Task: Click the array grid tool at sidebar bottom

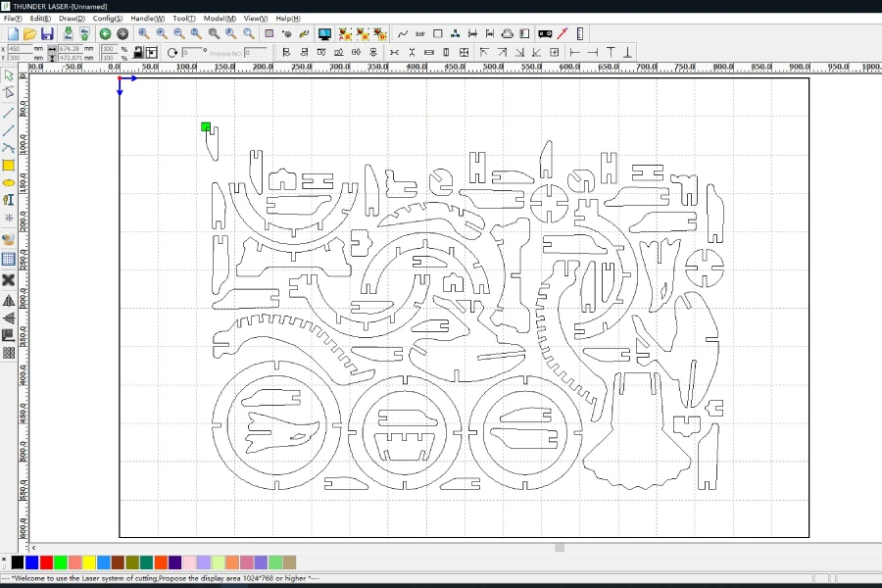Action: point(9,353)
